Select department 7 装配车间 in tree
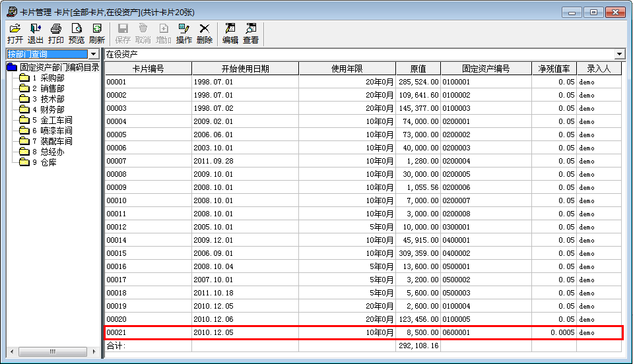This screenshot has height=364, width=633. coord(53,141)
